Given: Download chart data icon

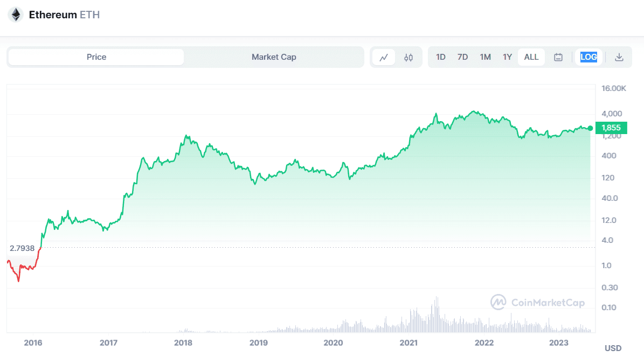Looking at the screenshot, I should 619,57.
